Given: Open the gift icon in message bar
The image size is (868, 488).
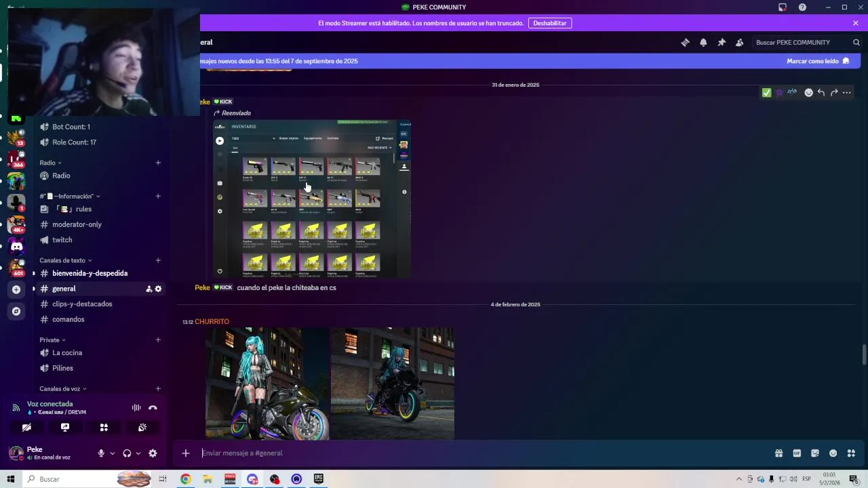Looking at the screenshot, I should coord(778,453).
